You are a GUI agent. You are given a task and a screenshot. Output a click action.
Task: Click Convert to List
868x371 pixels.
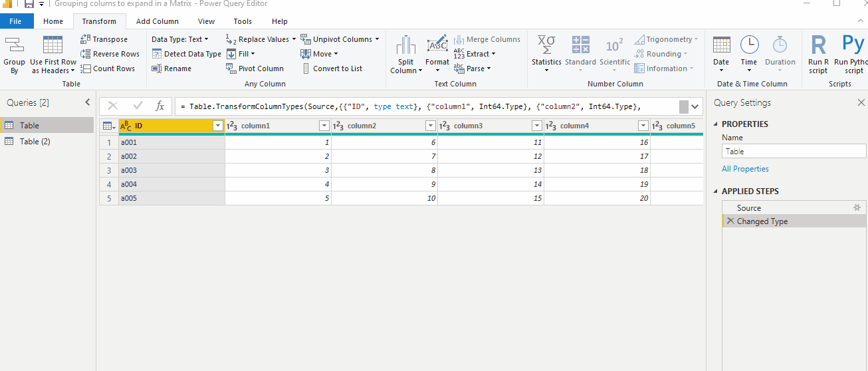(332, 68)
